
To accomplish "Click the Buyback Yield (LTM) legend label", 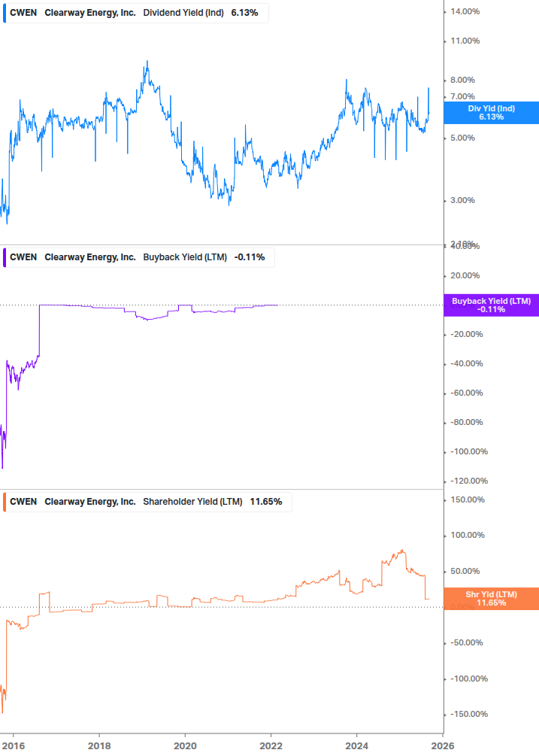I will pos(185,257).
